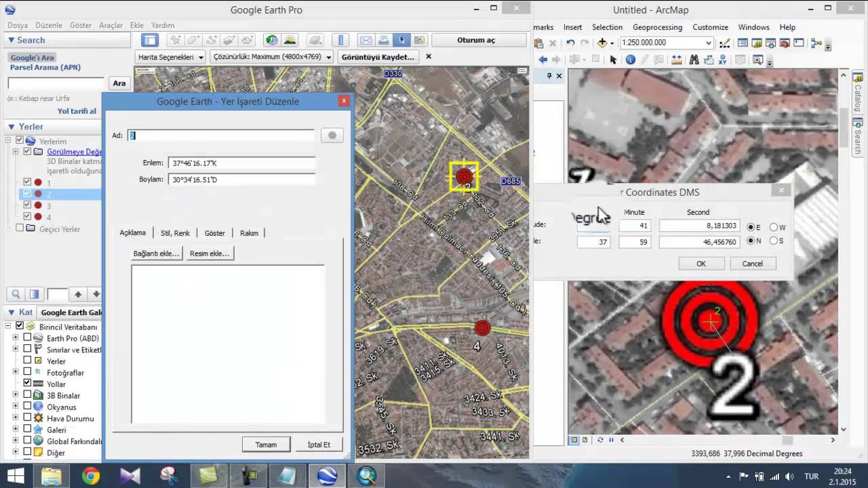Open File Explorer from the taskbar
Image resolution: width=868 pixels, height=488 pixels.
[51, 476]
